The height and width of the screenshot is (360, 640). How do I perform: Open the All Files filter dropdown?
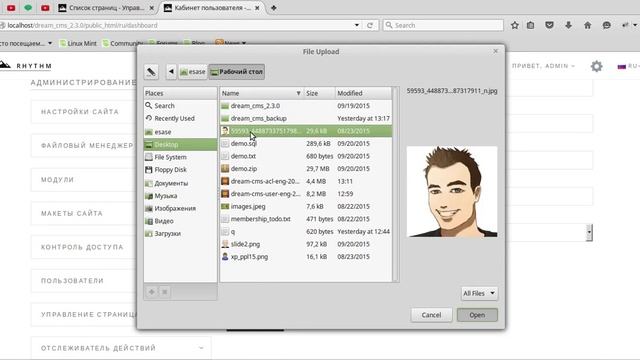[479, 293]
